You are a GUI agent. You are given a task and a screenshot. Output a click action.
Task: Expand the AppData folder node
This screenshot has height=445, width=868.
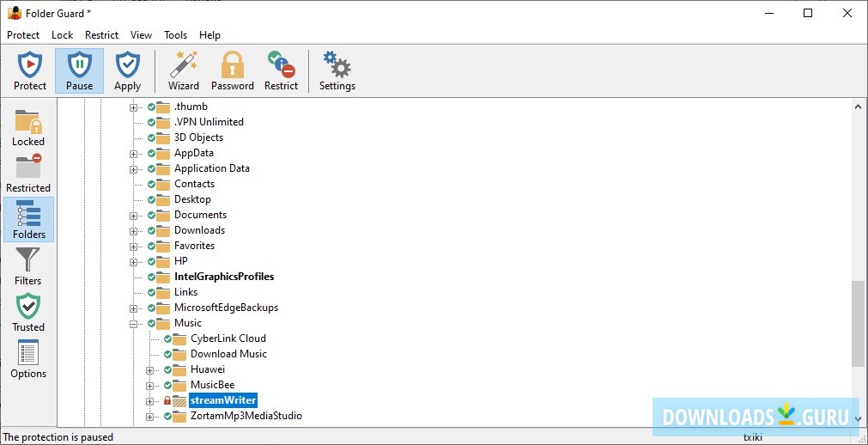pos(133,154)
